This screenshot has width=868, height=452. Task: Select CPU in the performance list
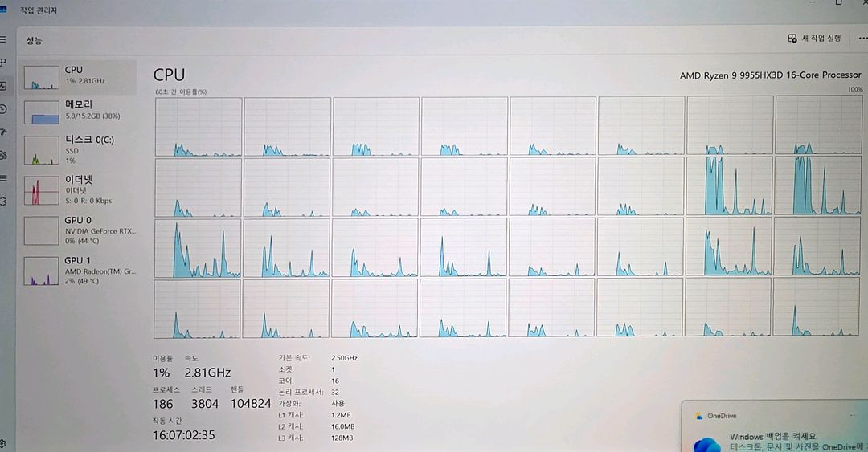tap(79, 77)
